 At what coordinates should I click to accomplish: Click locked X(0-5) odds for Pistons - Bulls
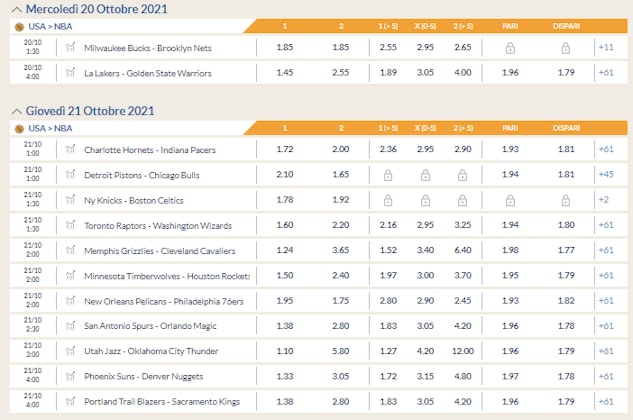pos(425,175)
